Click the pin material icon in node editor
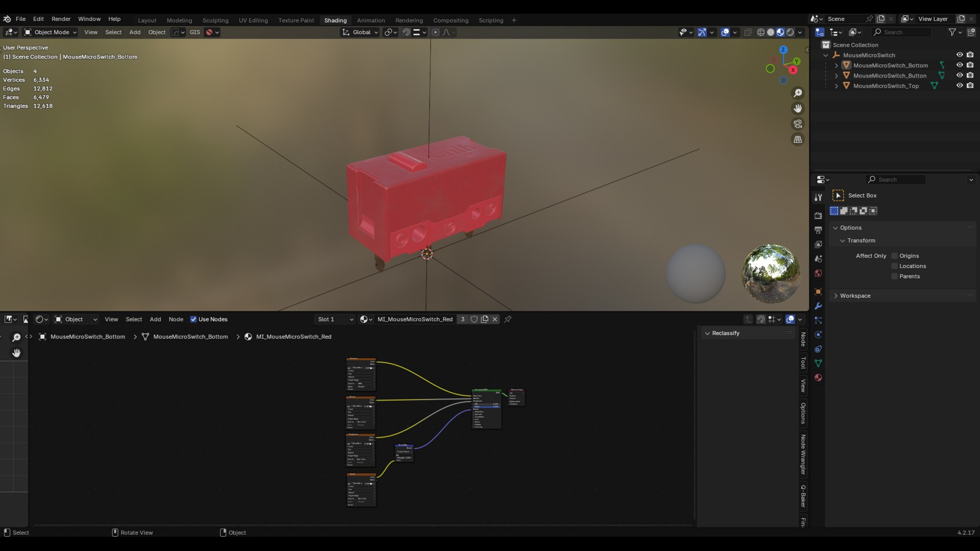The width and height of the screenshot is (980, 551). (x=508, y=319)
